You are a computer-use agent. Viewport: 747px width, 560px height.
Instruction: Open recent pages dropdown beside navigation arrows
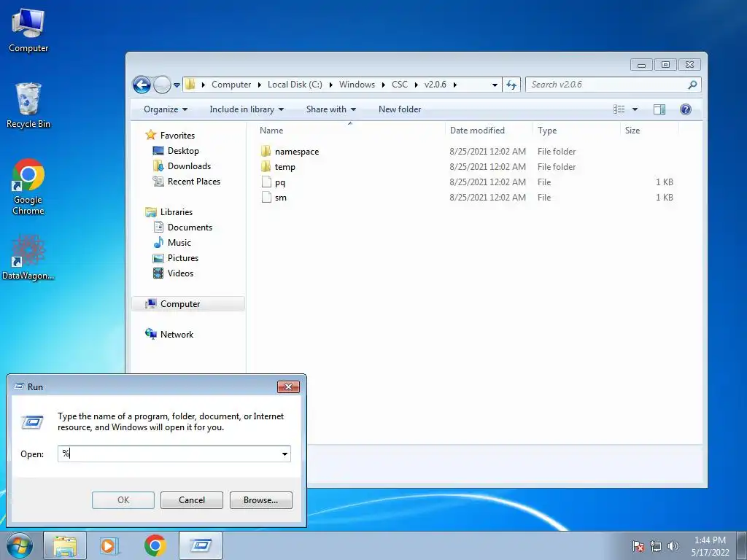point(177,85)
